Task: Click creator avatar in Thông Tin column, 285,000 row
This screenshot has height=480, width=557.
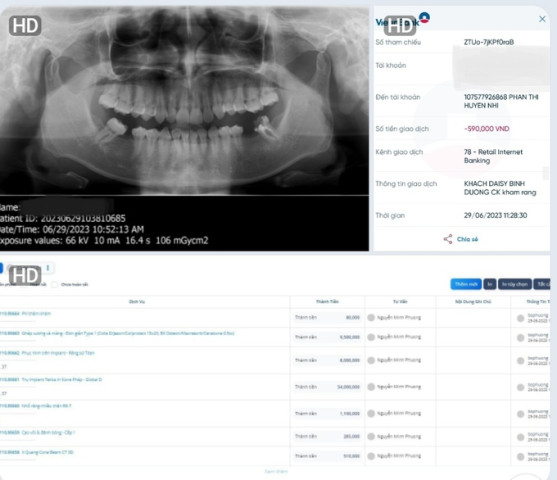Action: (520, 437)
